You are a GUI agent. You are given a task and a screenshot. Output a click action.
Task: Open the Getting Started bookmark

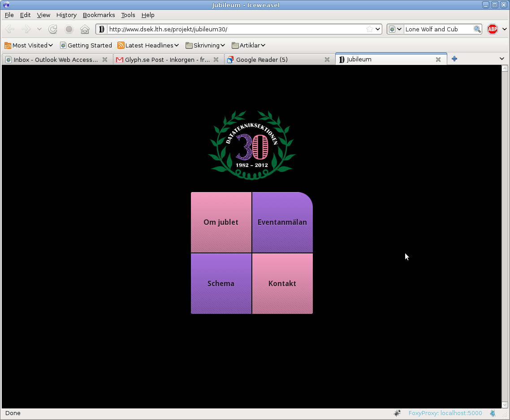tap(86, 46)
